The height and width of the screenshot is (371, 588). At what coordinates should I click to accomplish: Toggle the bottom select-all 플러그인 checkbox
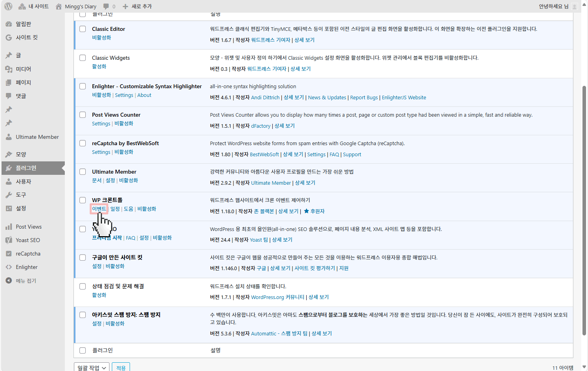[x=83, y=350]
